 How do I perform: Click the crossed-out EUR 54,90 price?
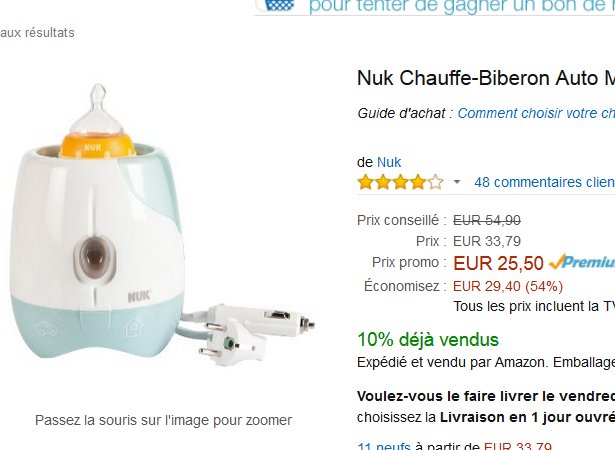tap(487, 220)
